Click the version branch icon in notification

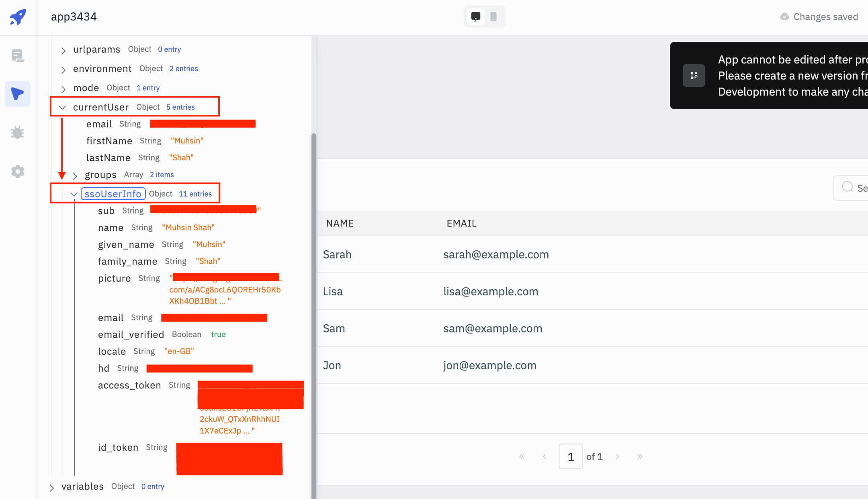pos(694,76)
